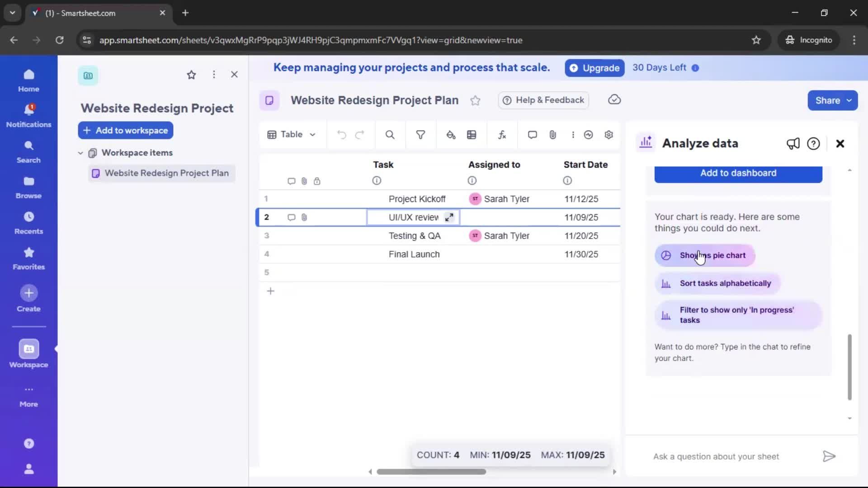Open the Automation icon in the toolbar

tap(588, 135)
